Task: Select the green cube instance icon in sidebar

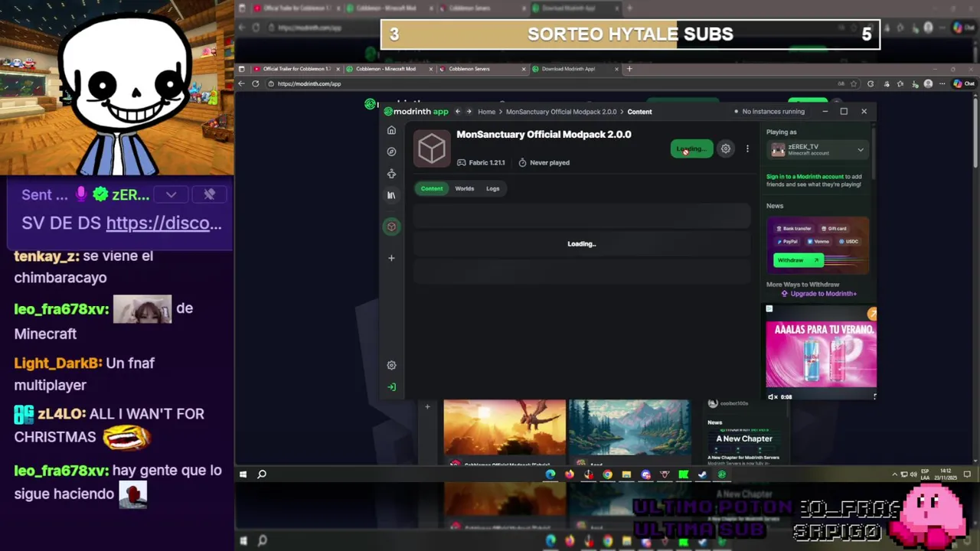Action: click(x=391, y=227)
